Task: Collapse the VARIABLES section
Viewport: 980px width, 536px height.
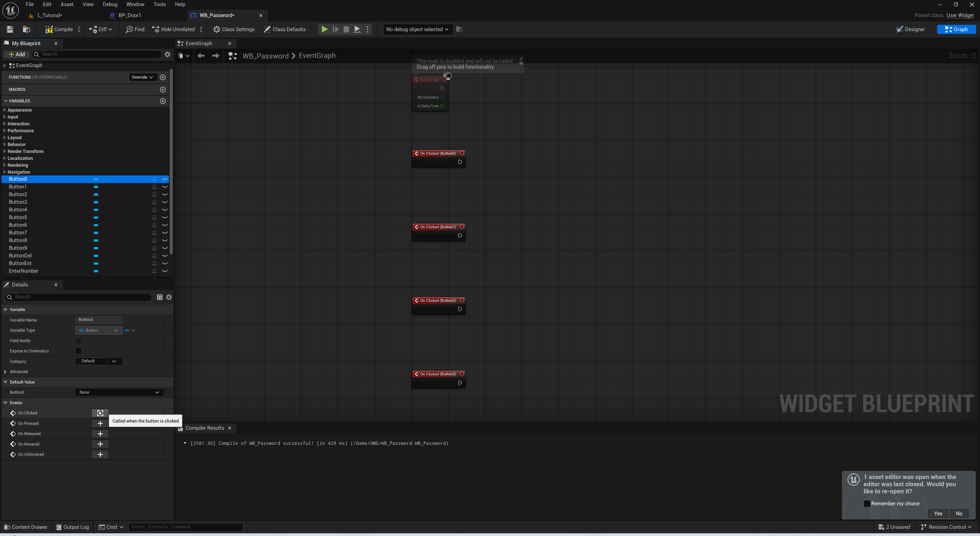Action: [6, 101]
